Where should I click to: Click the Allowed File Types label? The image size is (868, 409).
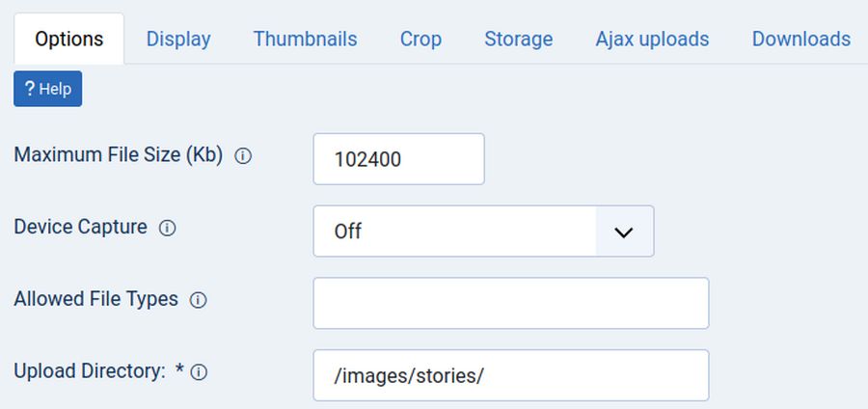(95, 299)
